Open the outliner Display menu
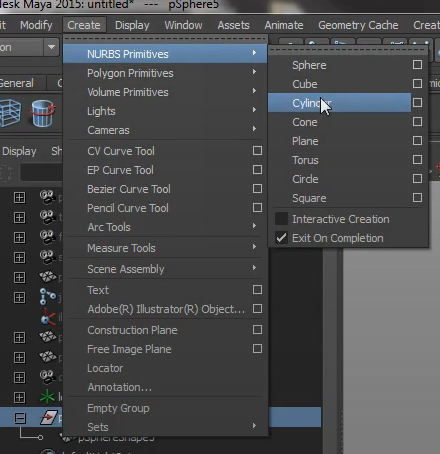The height and width of the screenshot is (454, 440). coord(19,151)
